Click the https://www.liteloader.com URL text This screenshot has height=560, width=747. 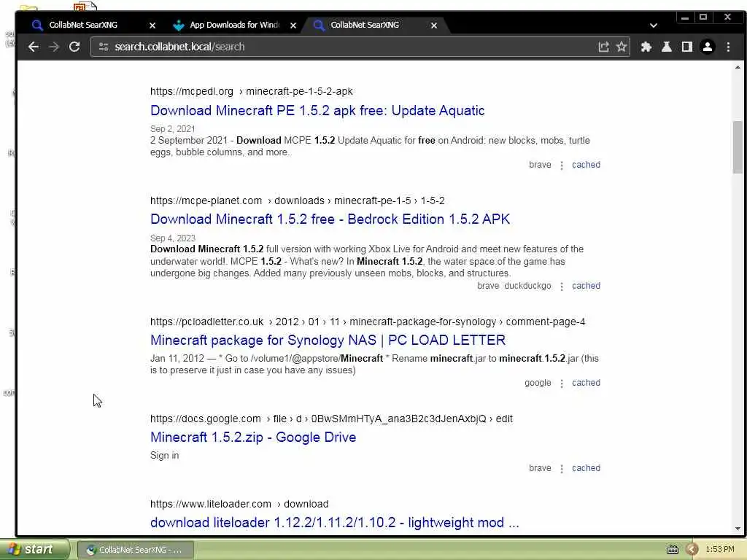[x=211, y=505]
